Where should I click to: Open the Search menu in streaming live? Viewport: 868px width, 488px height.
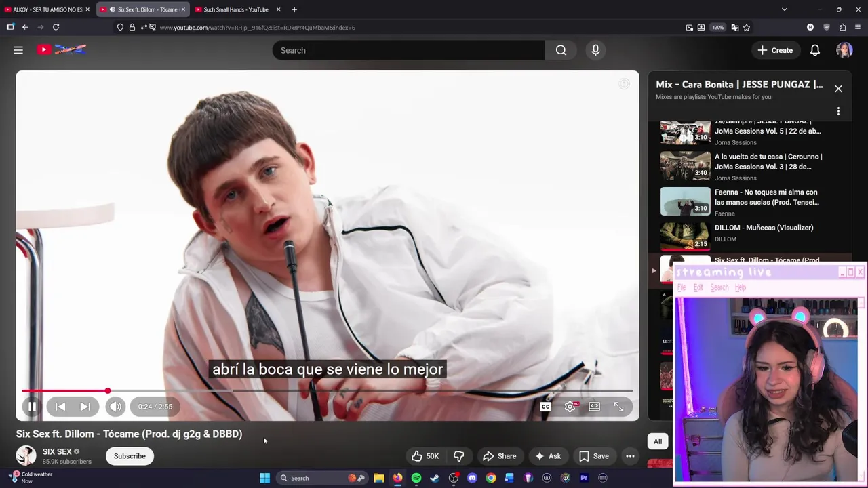(x=719, y=287)
